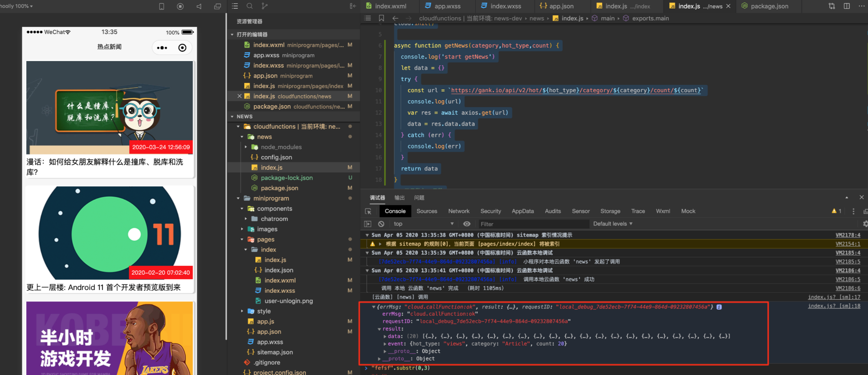Switch to the 输出 panel tab
Viewport: 868px width, 375px height.
399,197
